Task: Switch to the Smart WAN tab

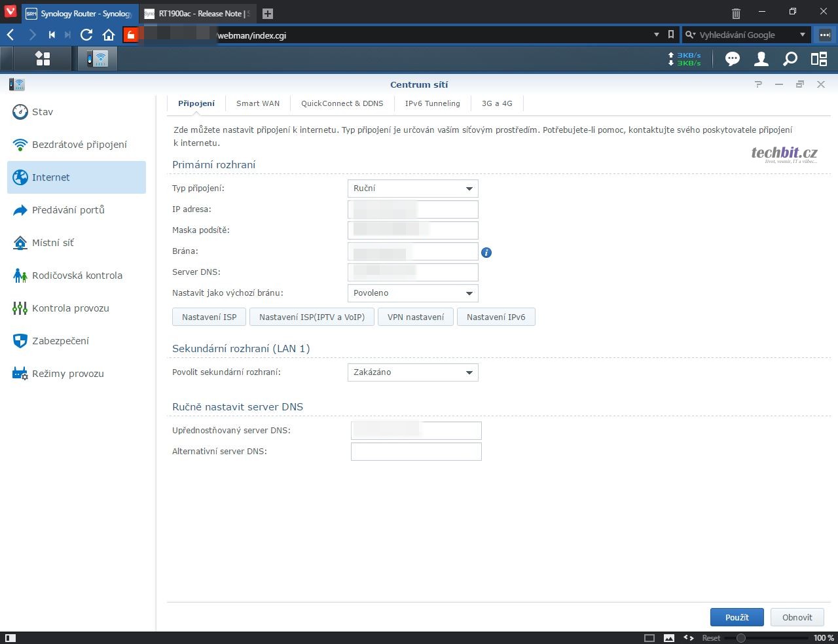Action: click(x=257, y=103)
